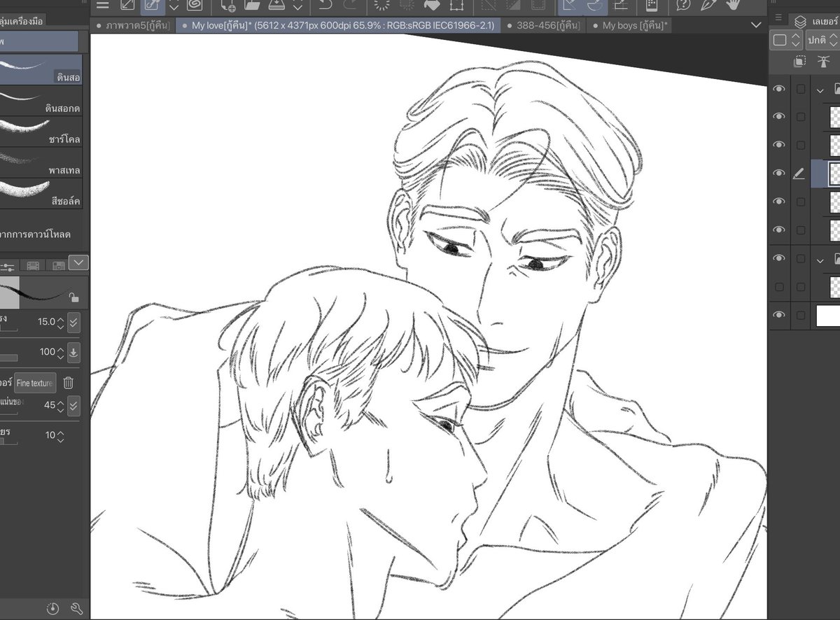
Task: Open dropdown arrow beside the pen-tool icon
Action: coord(174,6)
